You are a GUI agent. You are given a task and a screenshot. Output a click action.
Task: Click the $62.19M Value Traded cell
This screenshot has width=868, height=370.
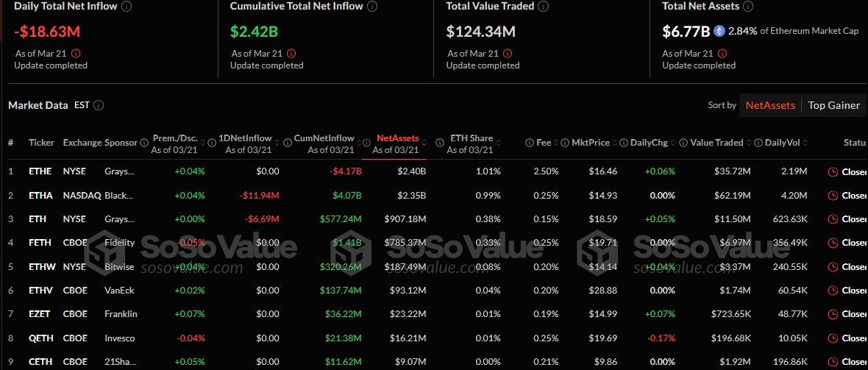pos(732,196)
